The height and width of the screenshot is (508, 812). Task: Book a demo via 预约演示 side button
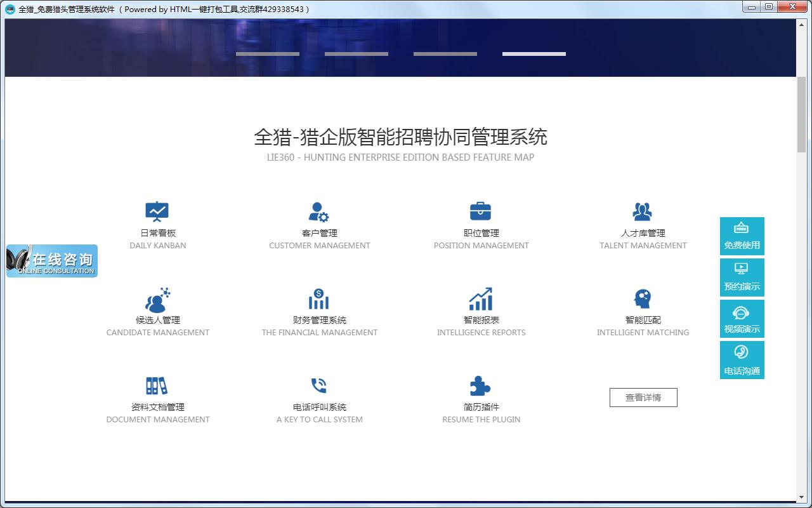(x=742, y=277)
